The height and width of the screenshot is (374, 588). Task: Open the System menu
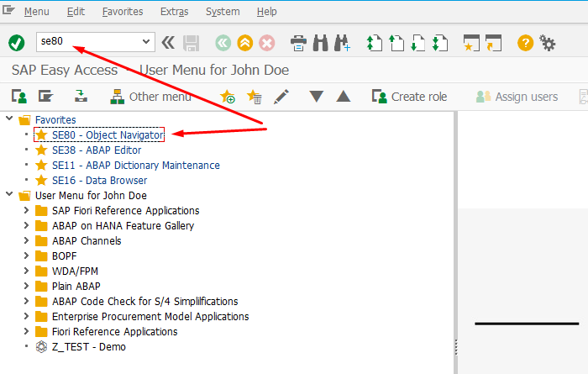click(x=223, y=12)
